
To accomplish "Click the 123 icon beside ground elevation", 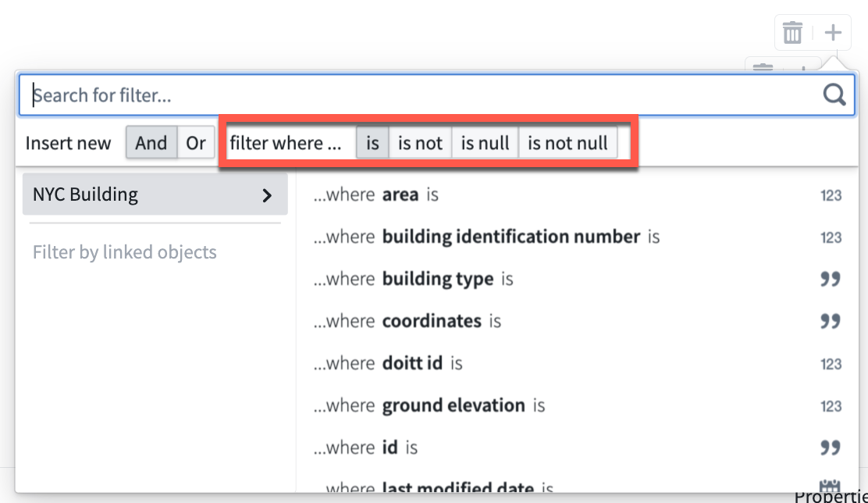I will click(831, 406).
